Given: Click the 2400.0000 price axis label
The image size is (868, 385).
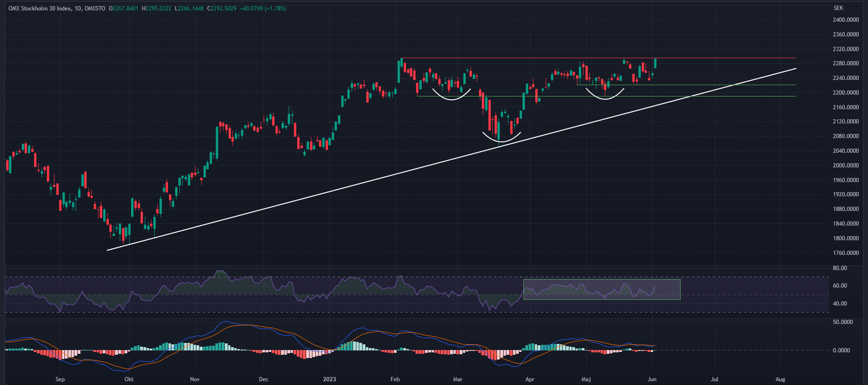Looking at the screenshot, I should [x=845, y=20].
